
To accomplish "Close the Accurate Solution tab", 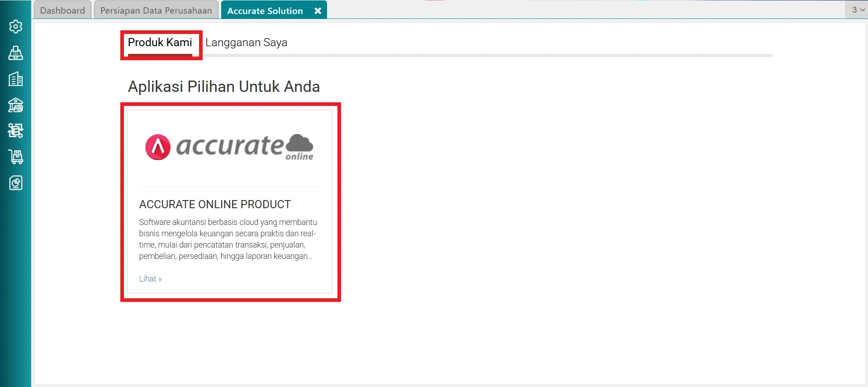I will point(318,11).
